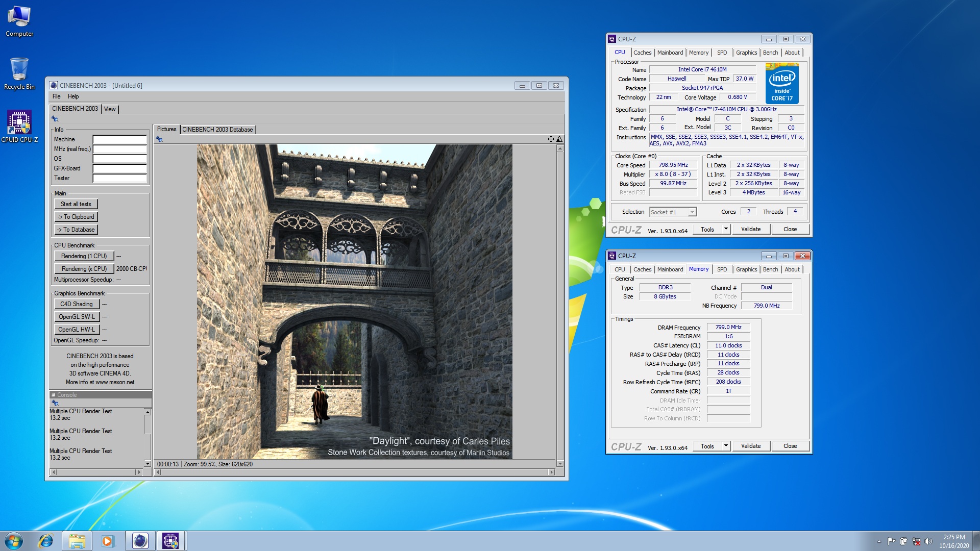Open Windows Media Player on taskbar
The width and height of the screenshot is (980, 551).
[x=108, y=541]
